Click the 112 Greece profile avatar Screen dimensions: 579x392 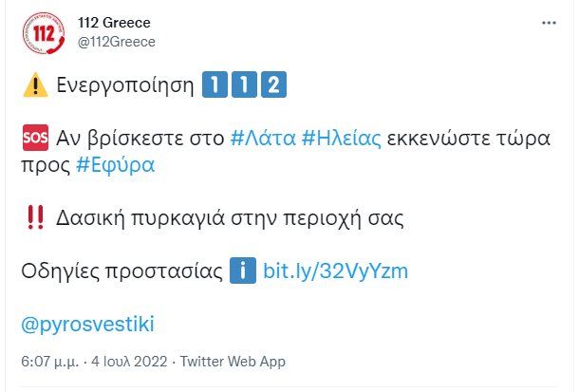pos(43,36)
